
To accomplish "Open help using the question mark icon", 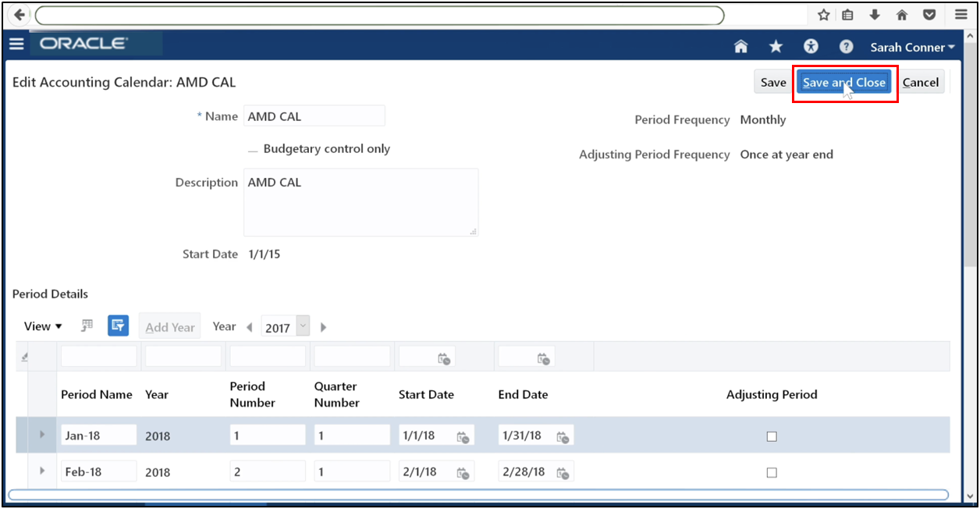I will [846, 46].
